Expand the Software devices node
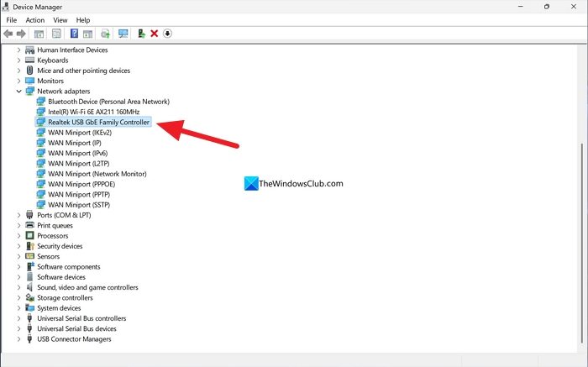588x367 pixels. pyautogui.click(x=18, y=277)
